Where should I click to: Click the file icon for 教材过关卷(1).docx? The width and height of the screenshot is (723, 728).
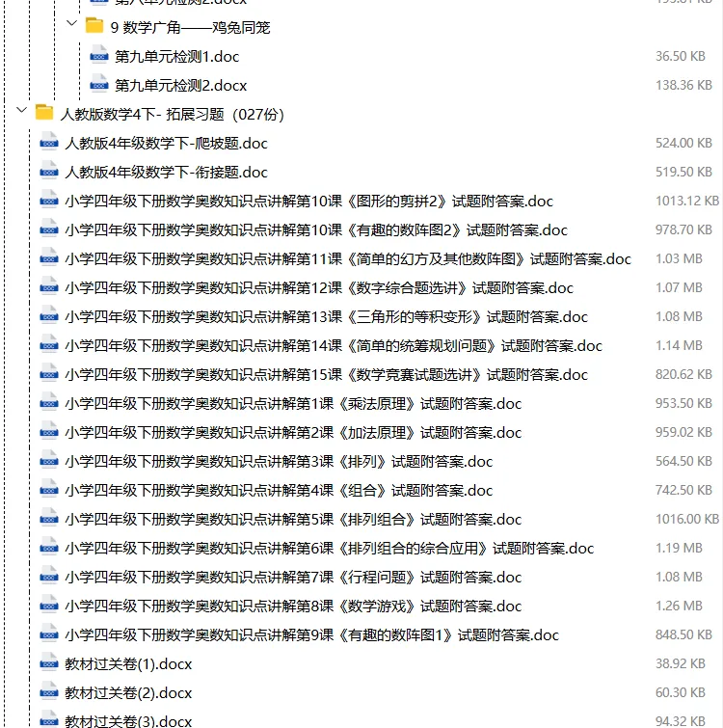point(49,661)
